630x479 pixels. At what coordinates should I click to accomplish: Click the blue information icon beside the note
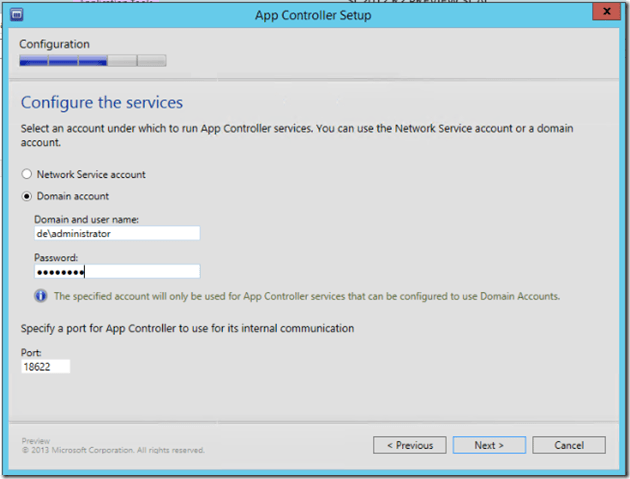(41, 296)
